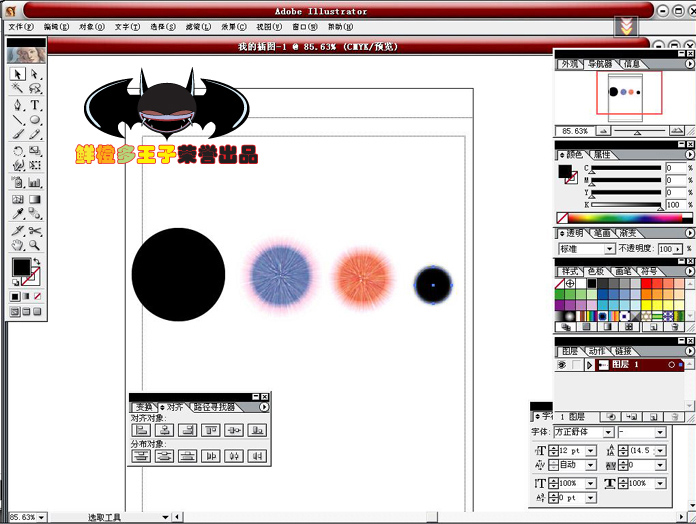696x524 pixels.
Task: Switch to full screen with menu bar mode
Action: tap(26, 311)
